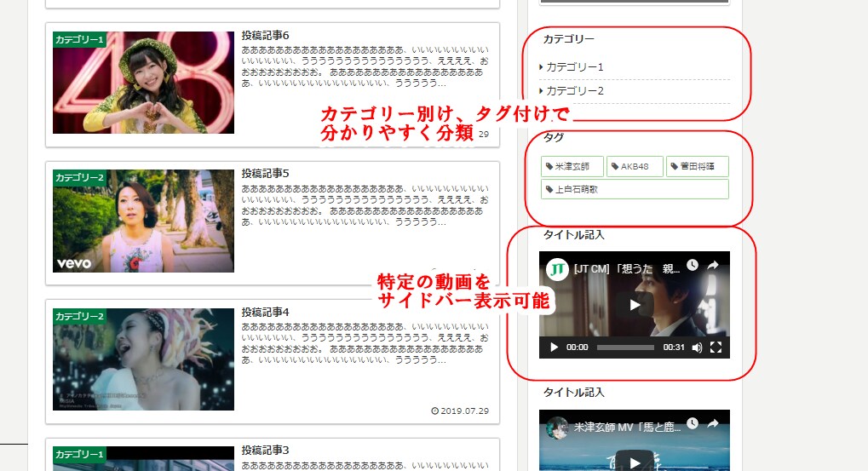Click the 00:31 duration on JT CM video
Image resolution: width=868 pixels, height=471 pixels.
[x=674, y=348]
